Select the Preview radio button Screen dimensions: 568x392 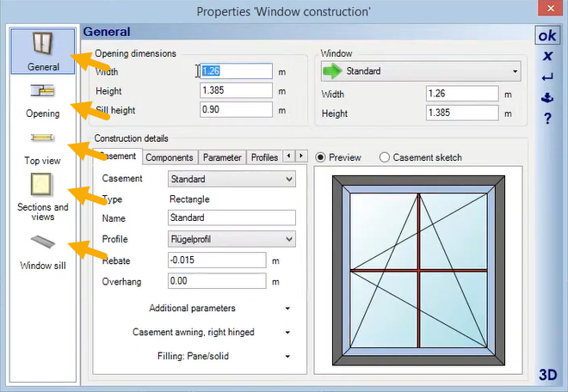coord(322,157)
